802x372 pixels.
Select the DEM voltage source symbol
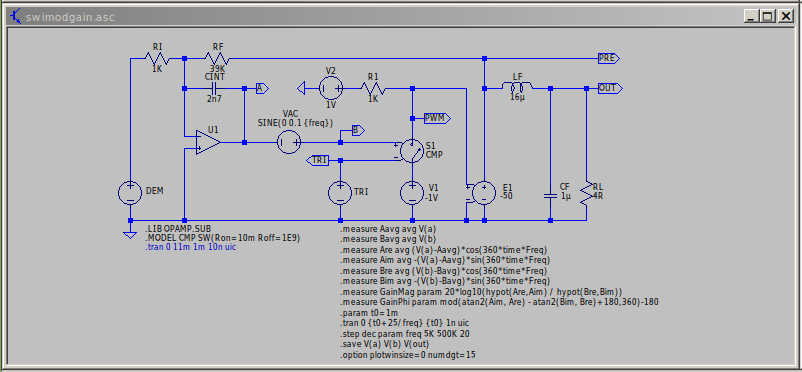pos(130,193)
